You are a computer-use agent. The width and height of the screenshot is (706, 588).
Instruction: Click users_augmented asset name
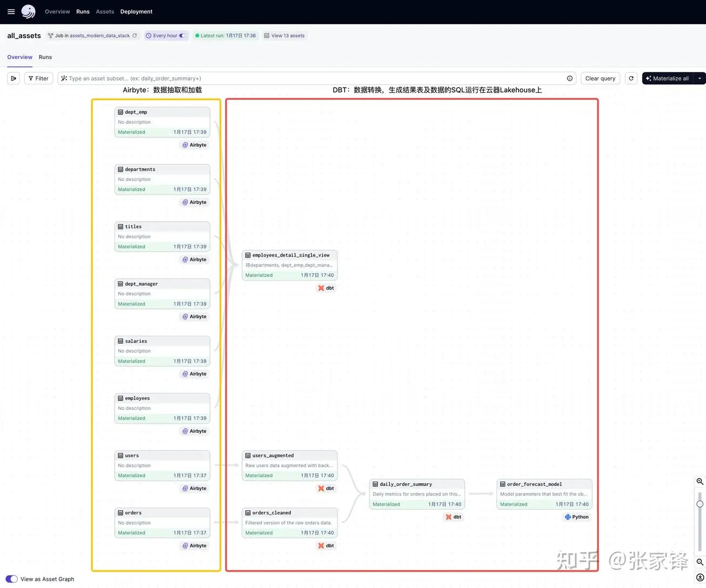tap(273, 456)
